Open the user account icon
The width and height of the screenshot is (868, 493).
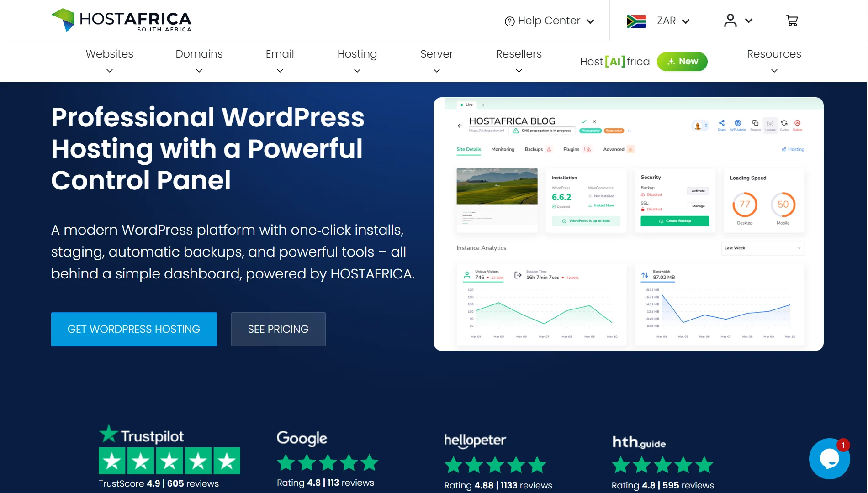click(x=730, y=21)
